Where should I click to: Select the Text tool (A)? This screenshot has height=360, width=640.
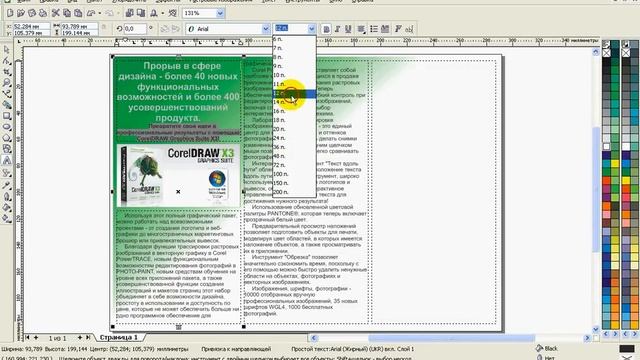pos(7,160)
